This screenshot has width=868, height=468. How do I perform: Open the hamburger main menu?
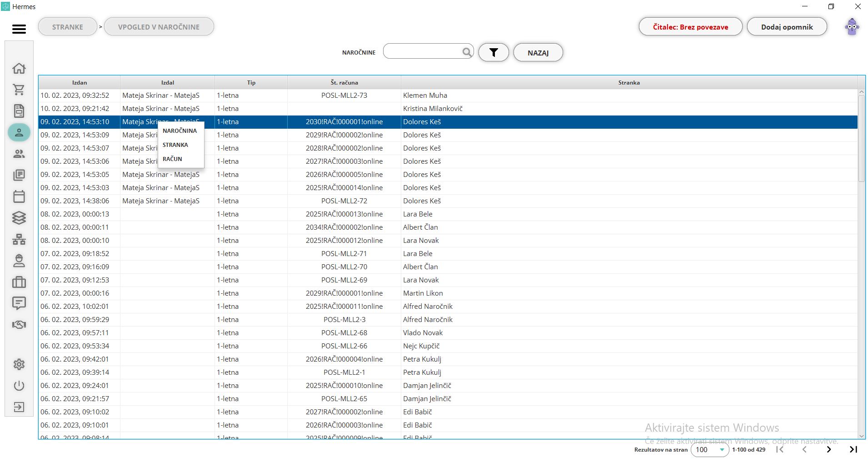[x=19, y=29]
